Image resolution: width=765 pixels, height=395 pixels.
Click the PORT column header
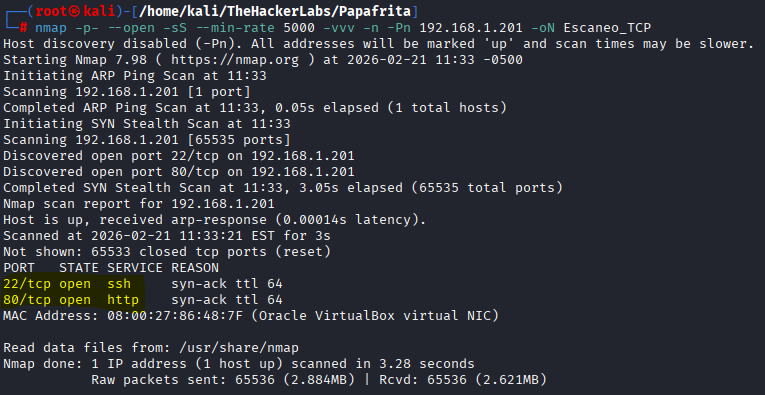pos(19,268)
